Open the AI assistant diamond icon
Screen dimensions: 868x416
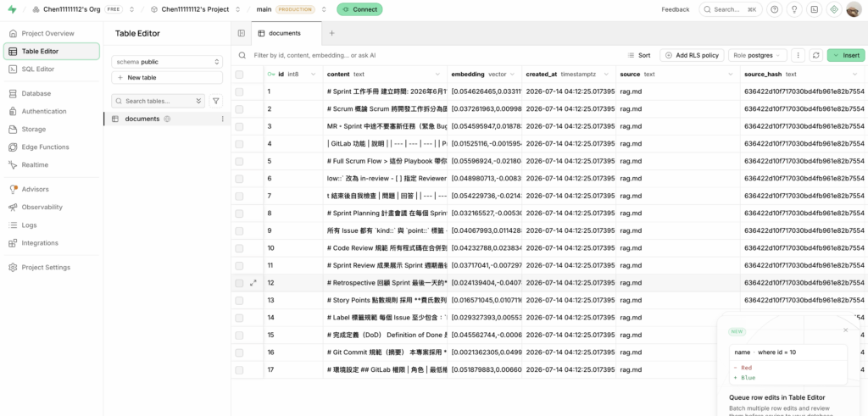[x=834, y=9]
